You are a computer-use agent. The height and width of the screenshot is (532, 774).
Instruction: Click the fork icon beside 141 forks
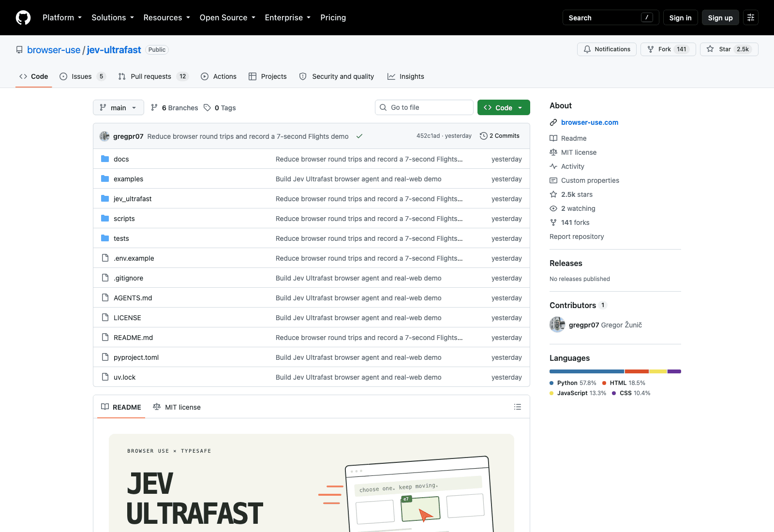[x=553, y=222]
